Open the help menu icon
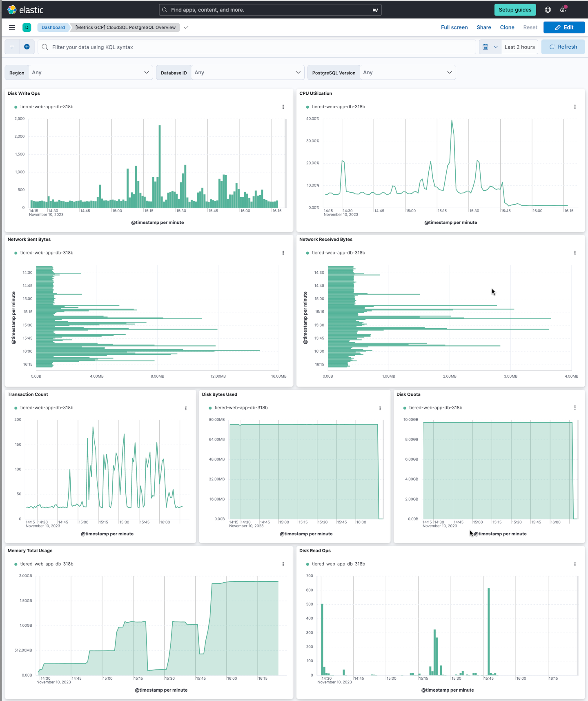The image size is (588, 701). coord(548,10)
